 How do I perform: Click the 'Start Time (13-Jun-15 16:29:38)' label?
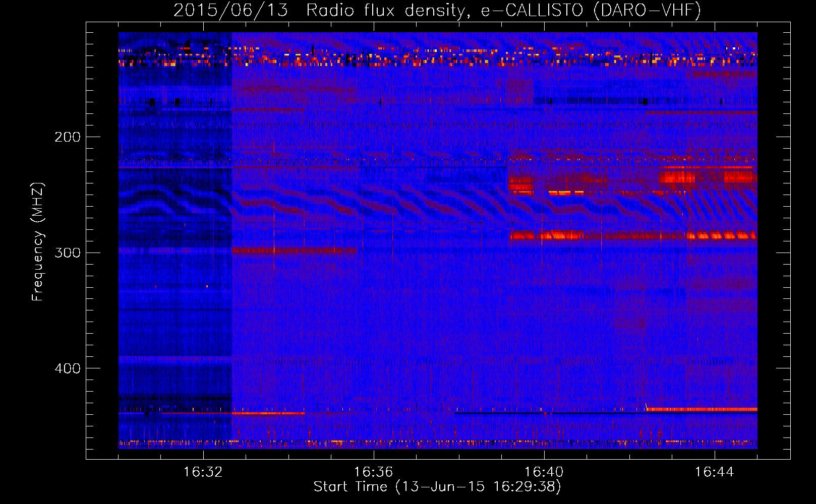[x=437, y=487]
